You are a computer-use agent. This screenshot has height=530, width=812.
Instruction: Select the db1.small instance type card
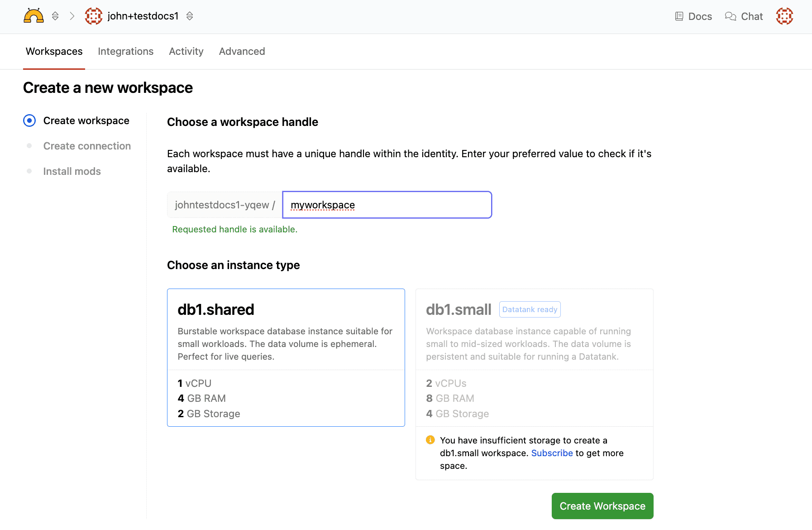[x=534, y=357]
